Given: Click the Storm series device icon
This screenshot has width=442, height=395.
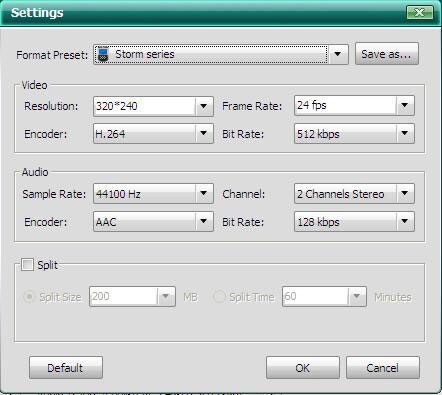Looking at the screenshot, I should [103, 54].
